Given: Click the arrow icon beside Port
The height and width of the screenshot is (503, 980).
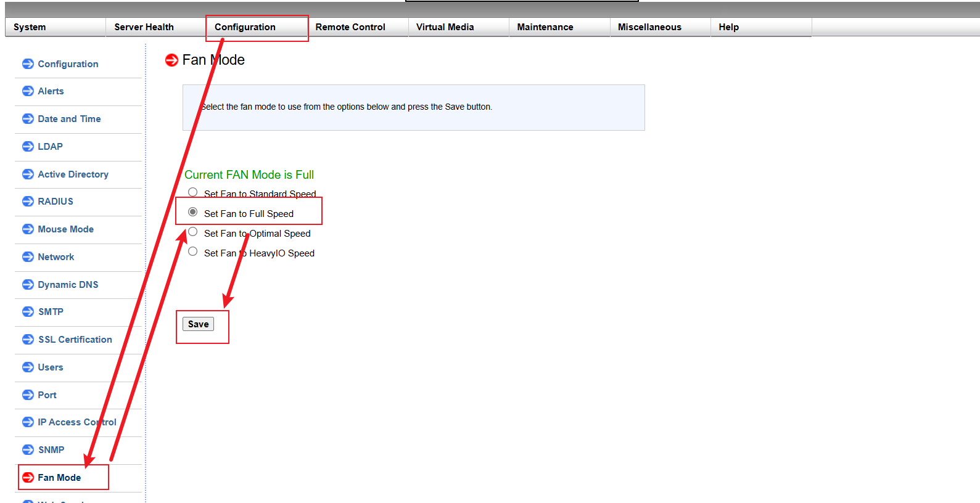Looking at the screenshot, I should (28, 395).
